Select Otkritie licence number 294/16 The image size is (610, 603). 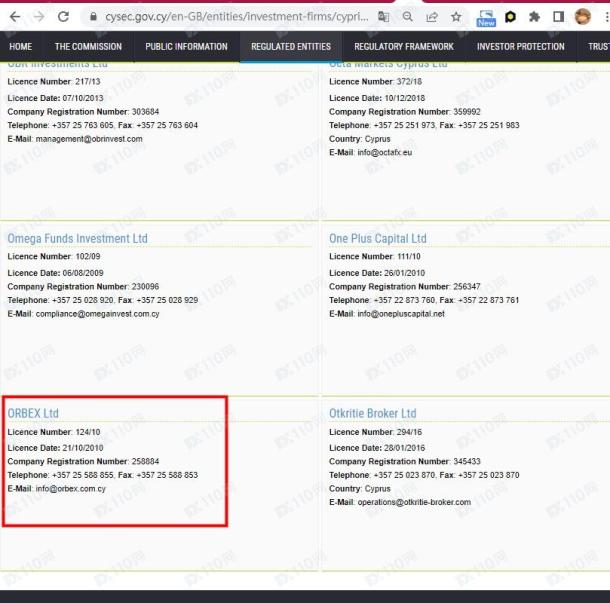click(410, 432)
